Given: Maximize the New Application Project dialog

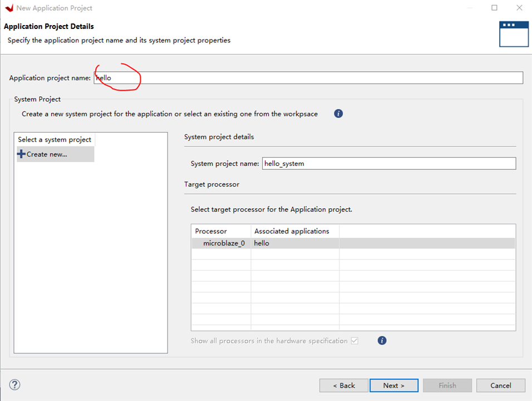Looking at the screenshot, I should pyautogui.click(x=495, y=8).
